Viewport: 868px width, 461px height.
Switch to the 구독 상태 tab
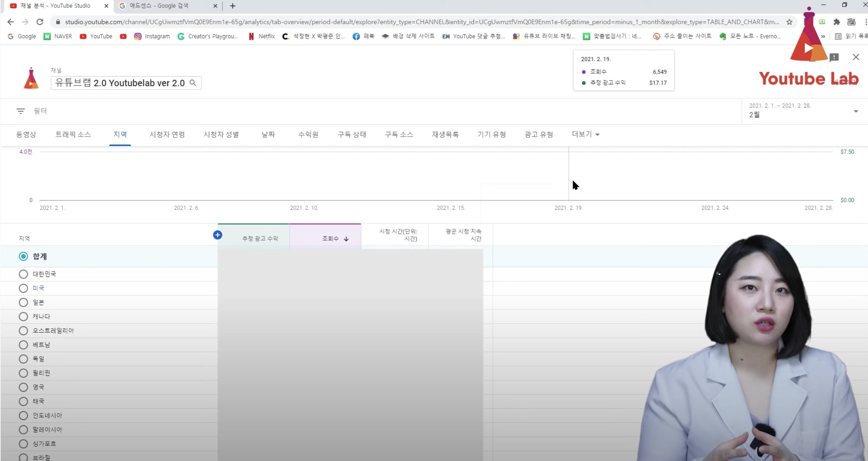pos(352,135)
